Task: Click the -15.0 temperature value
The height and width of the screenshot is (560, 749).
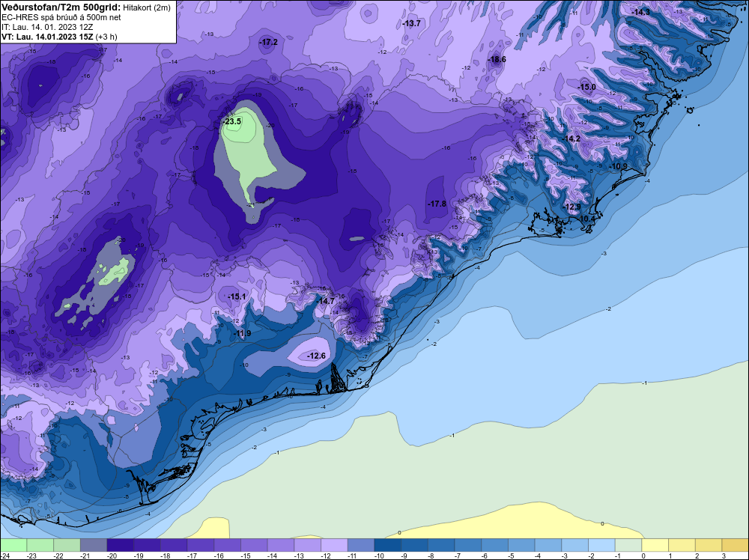Action: pos(587,87)
